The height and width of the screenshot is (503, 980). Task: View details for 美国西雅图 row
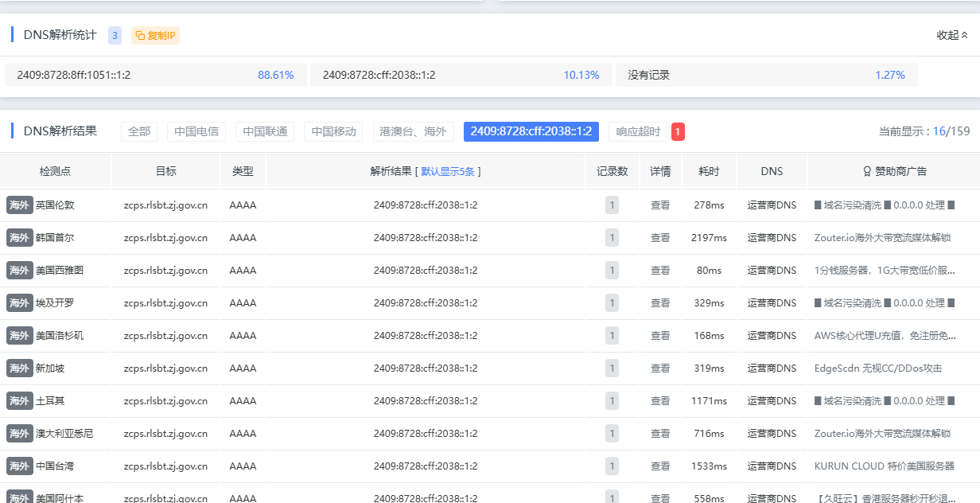coord(660,271)
